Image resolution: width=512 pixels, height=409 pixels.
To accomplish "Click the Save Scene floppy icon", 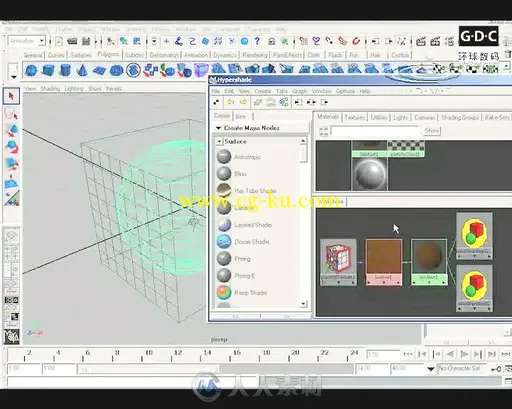I will (x=86, y=41).
